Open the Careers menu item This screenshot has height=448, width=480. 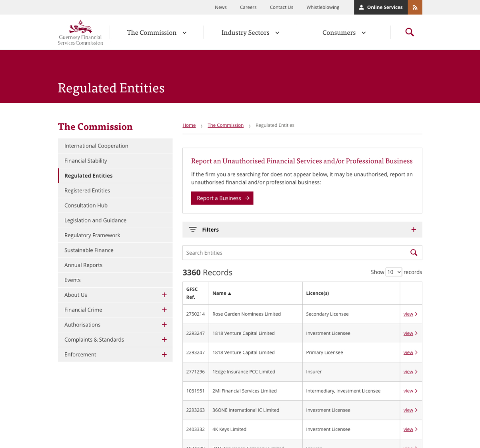pyautogui.click(x=248, y=7)
